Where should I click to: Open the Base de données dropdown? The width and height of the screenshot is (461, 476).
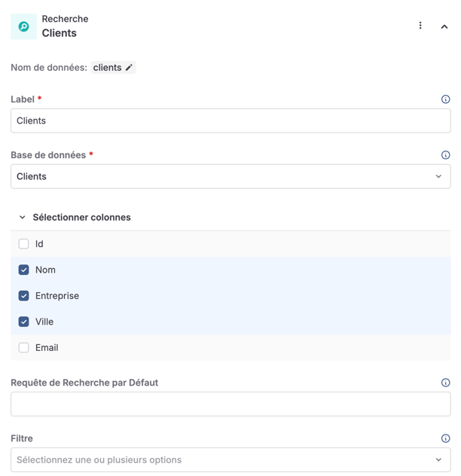[x=230, y=176]
